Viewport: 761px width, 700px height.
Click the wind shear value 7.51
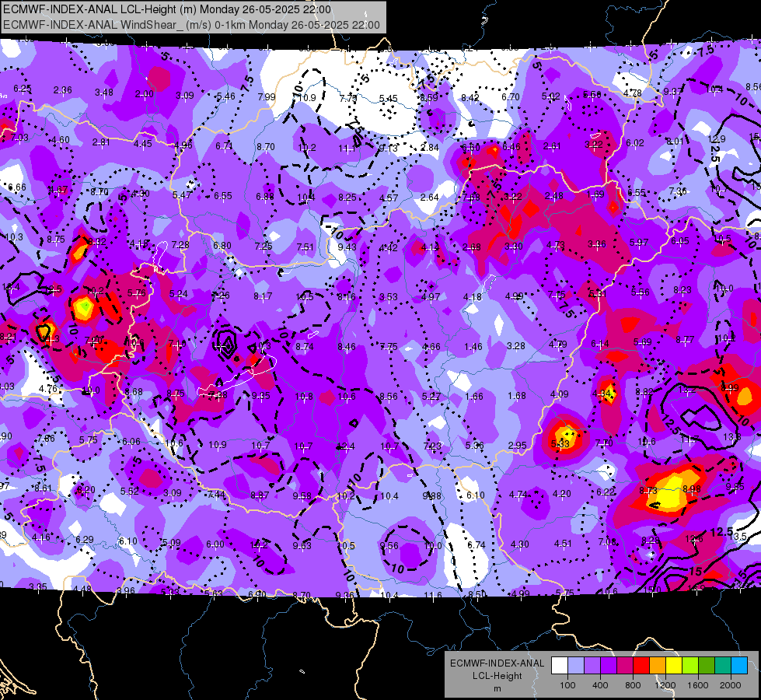point(305,247)
